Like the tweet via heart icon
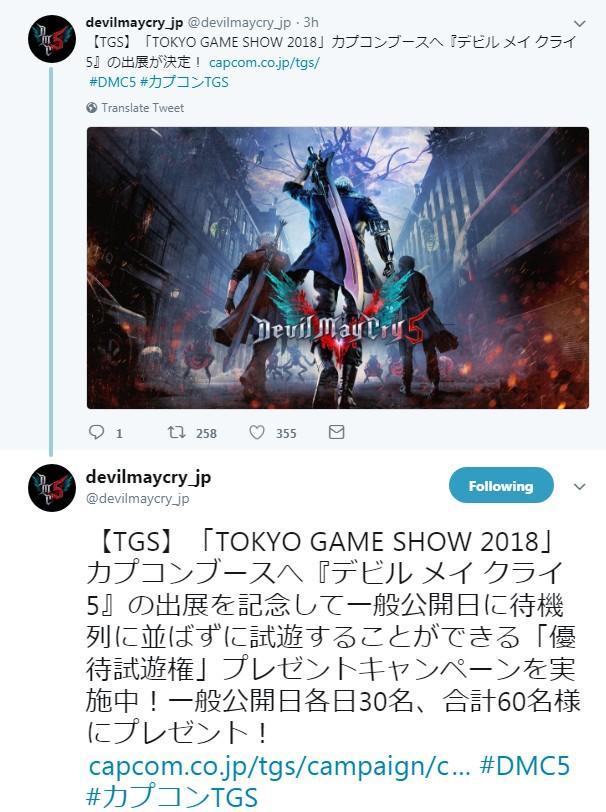The image size is (606, 812). pyautogui.click(x=257, y=432)
